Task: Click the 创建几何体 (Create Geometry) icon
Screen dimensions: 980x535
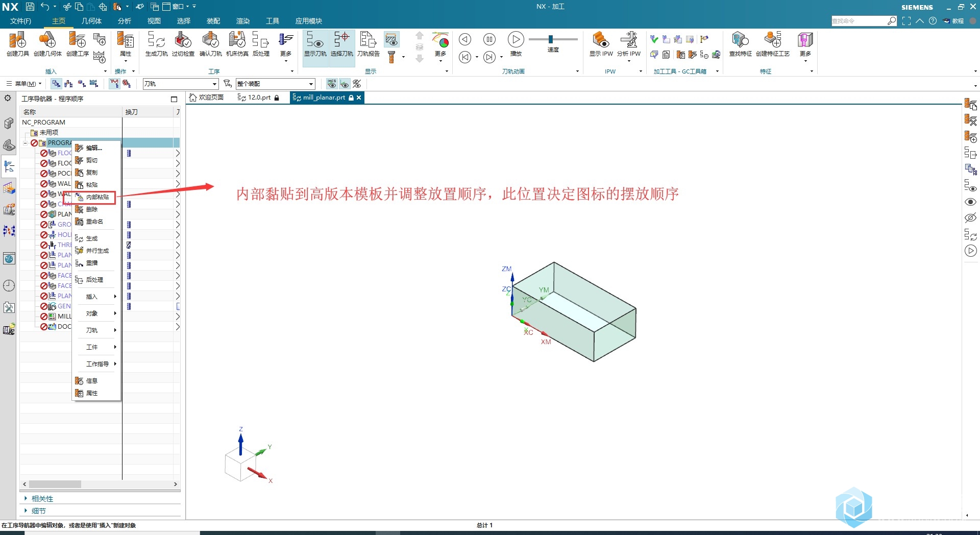Action: (x=47, y=44)
